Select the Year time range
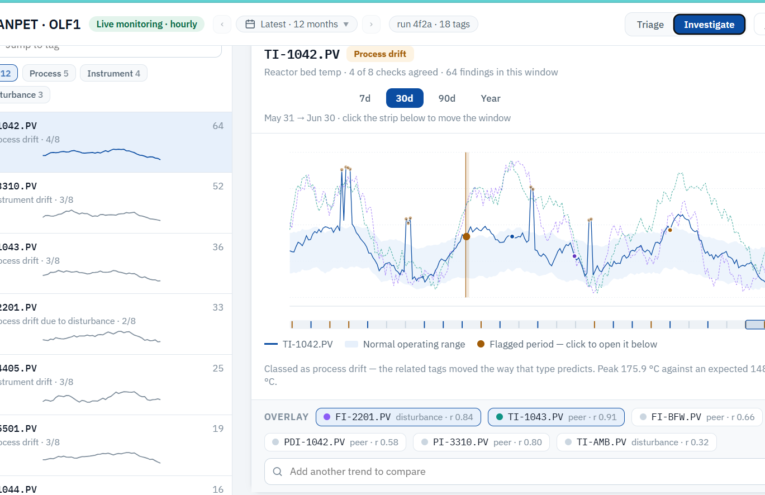The width and height of the screenshot is (765, 495). [x=490, y=99]
